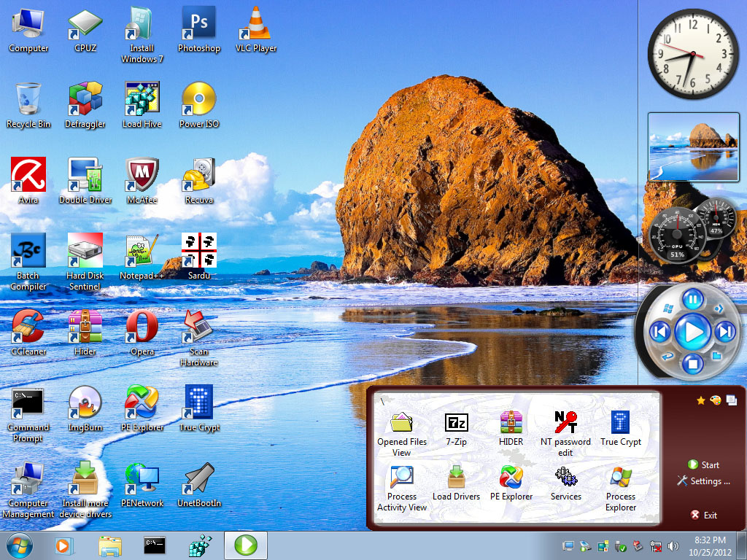Open the PENetwork shortcut
The image size is (747, 560).
[142, 484]
